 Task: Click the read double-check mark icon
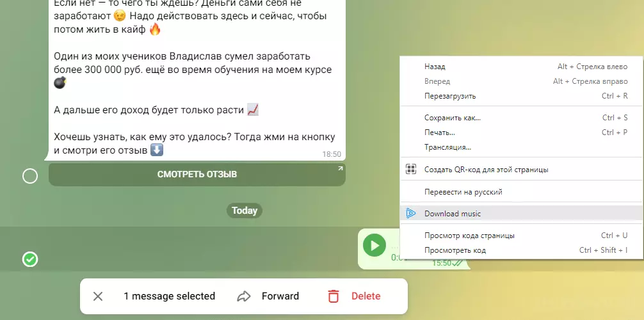click(x=457, y=263)
